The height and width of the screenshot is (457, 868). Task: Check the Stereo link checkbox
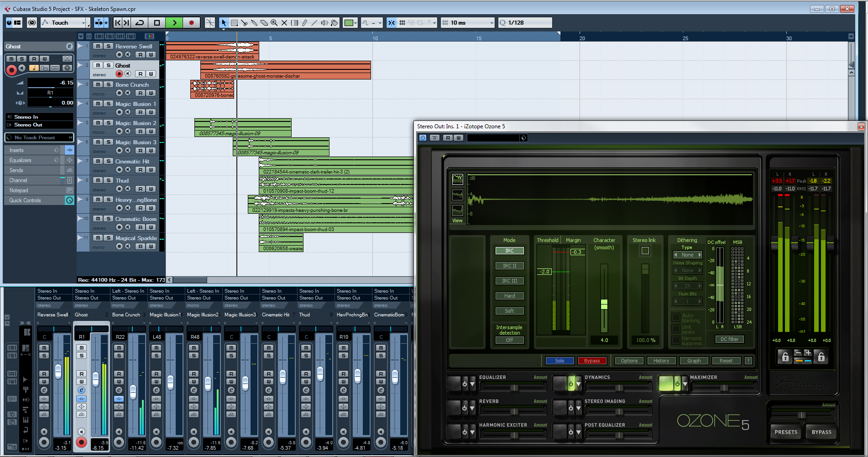(645, 251)
